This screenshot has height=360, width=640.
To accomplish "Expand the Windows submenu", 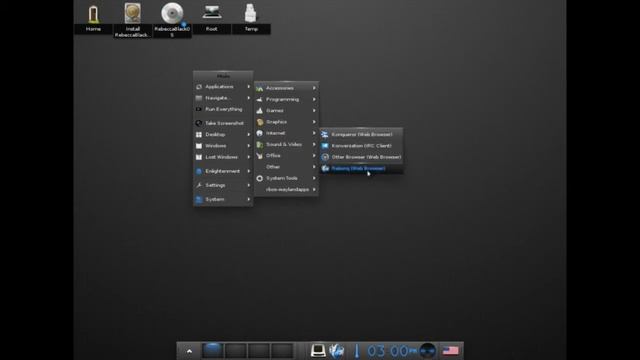I will coord(223,146).
